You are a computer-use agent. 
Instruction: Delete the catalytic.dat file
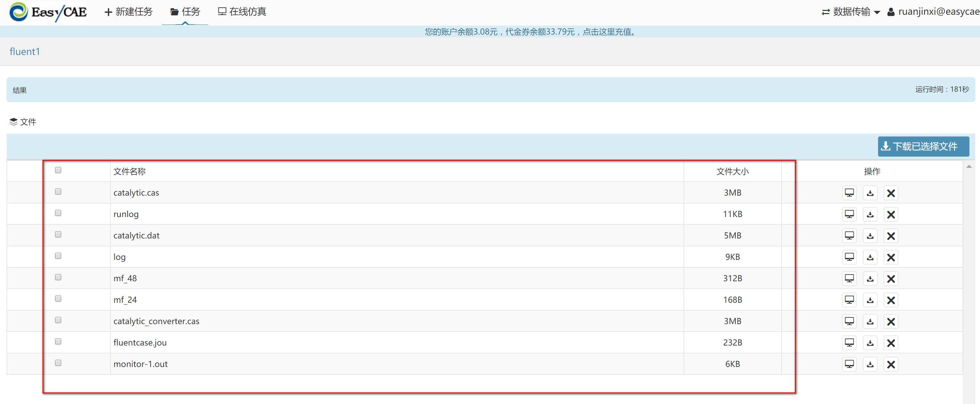click(x=891, y=236)
